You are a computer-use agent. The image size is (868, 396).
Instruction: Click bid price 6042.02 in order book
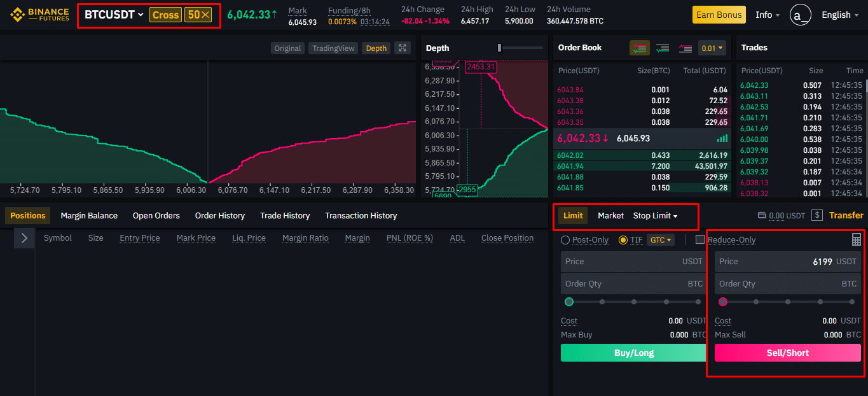(x=570, y=155)
